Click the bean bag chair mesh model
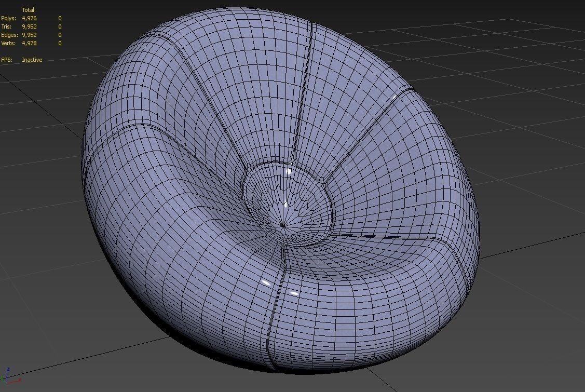The image size is (585, 392). [280, 191]
